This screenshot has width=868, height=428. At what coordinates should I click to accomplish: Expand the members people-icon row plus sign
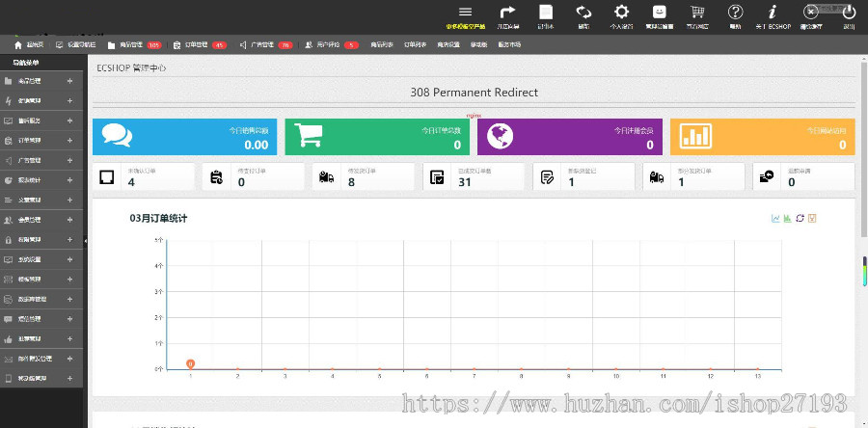[69, 220]
